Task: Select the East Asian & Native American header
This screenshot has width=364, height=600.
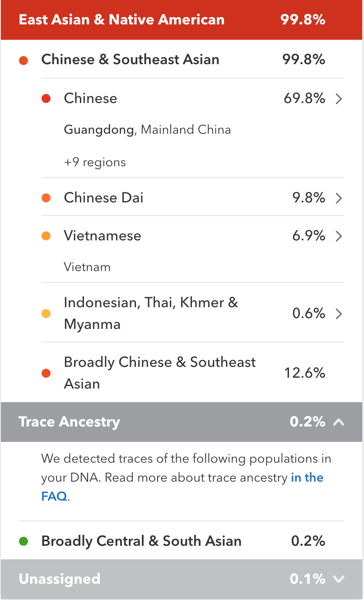Action: pos(182,20)
